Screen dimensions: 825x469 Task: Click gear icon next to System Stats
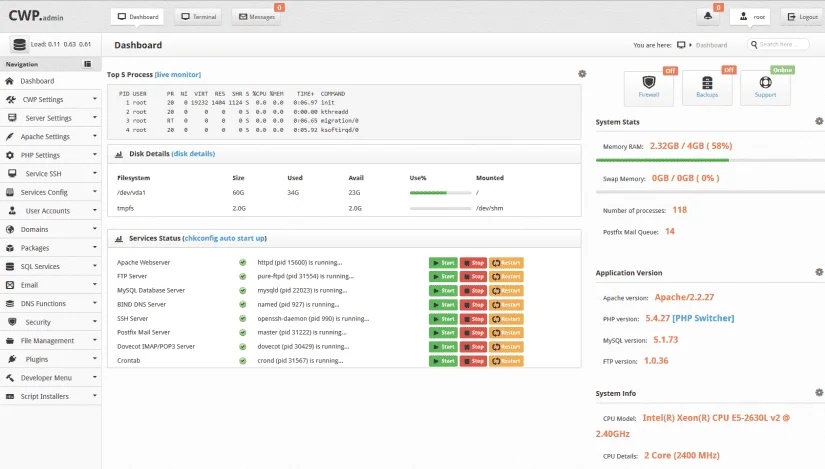coord(819,121)
